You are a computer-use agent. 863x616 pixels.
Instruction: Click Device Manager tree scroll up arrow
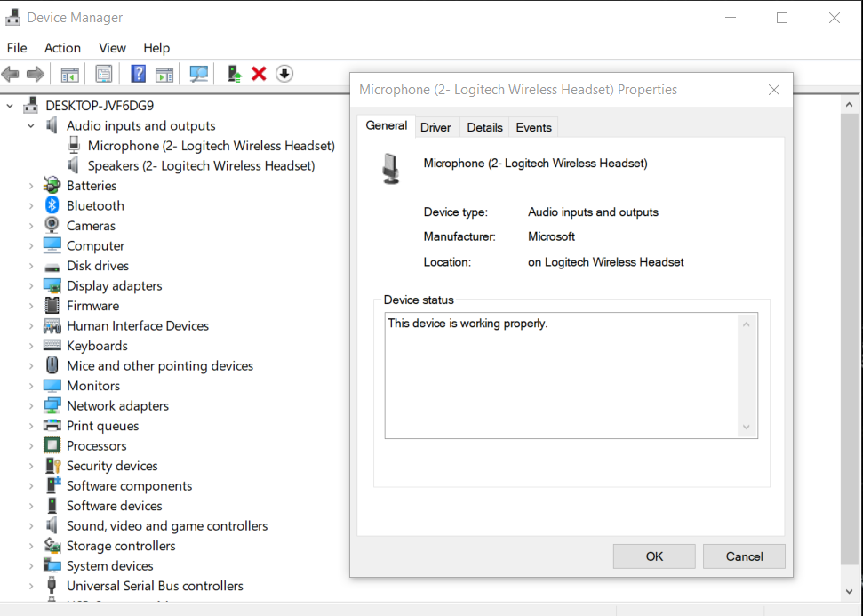pos(850,105)
